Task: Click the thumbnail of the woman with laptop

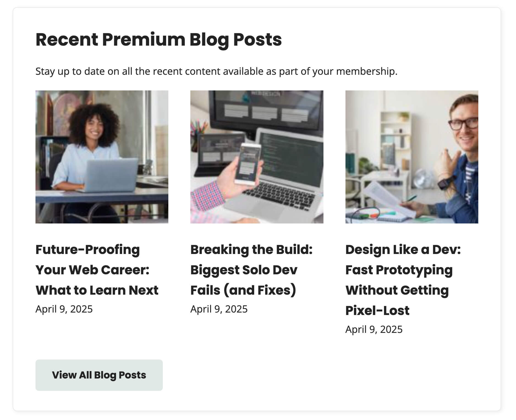Action: point(102,157)
